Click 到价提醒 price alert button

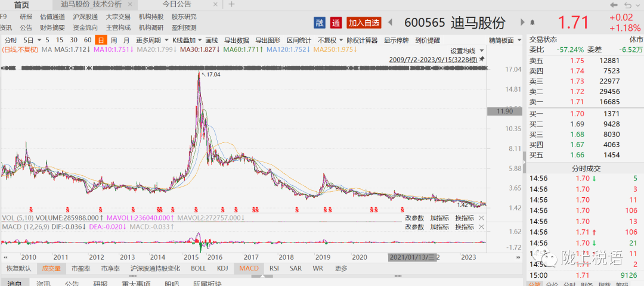(x=428, y=40)
